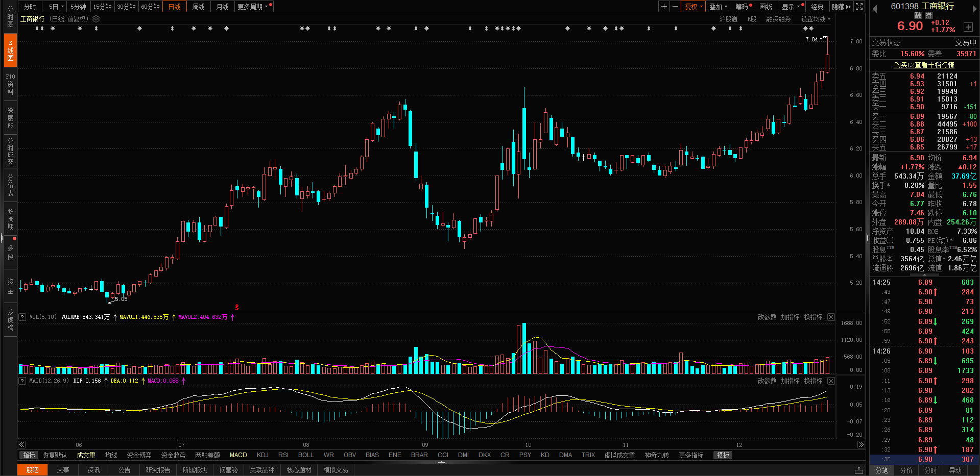The width and height of the screenshot is (980, 476).
Task: Enter fullscreen chart mode
Action: click(x=859, y=7)
